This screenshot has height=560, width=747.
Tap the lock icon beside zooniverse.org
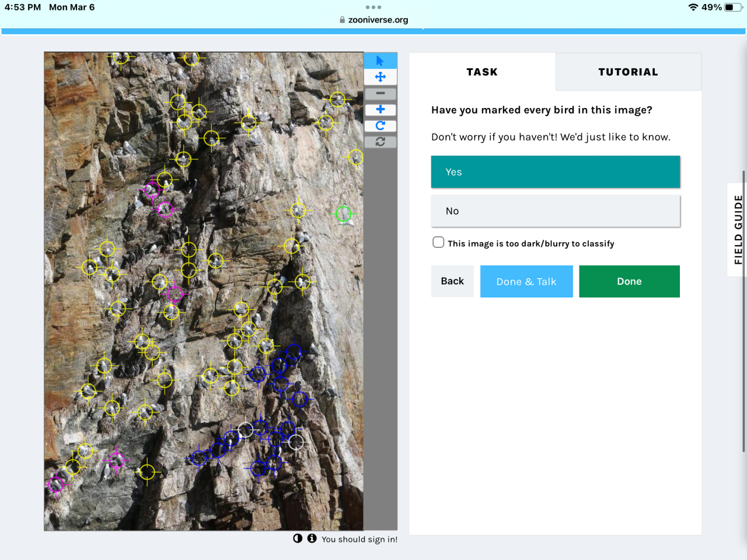[x=343, y=20]
